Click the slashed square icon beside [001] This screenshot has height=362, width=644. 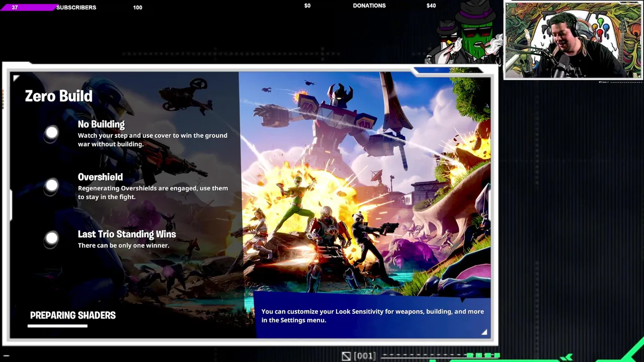346,356
